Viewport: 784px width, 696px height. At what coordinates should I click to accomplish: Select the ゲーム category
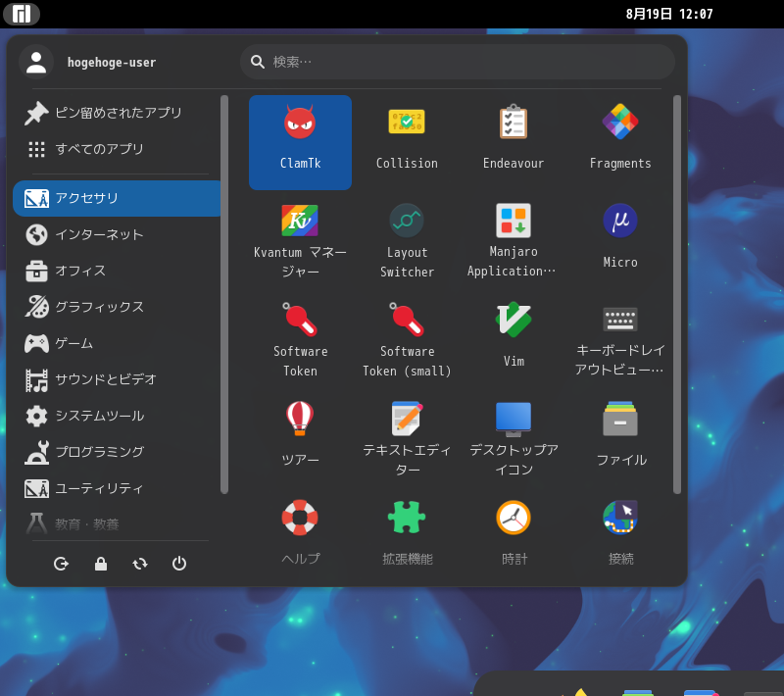point(117,343)
